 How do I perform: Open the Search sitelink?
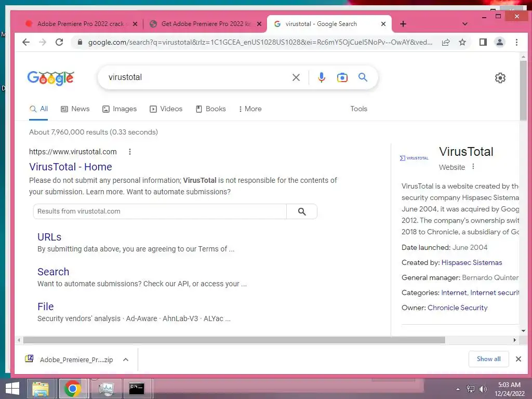[x=54, y=272]
